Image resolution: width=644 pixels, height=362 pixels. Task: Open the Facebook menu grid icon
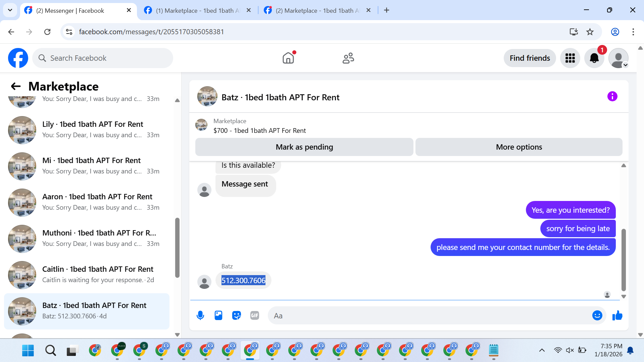pos(570,58)
